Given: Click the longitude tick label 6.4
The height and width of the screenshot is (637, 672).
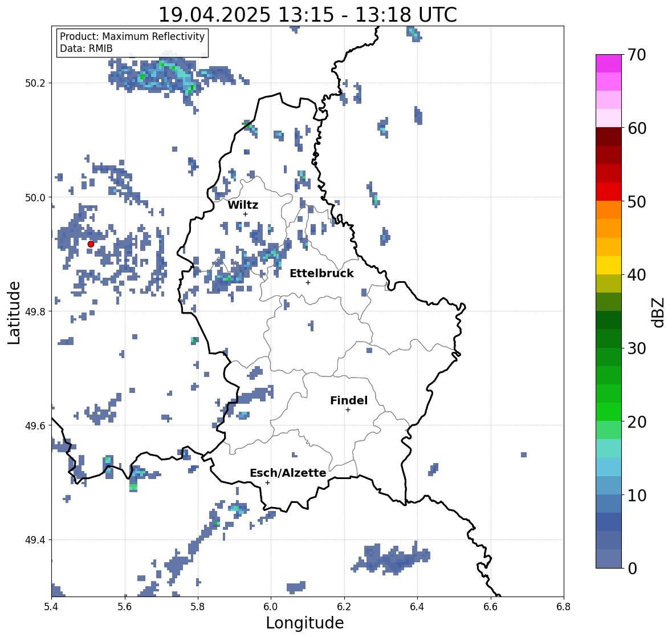Looking at the screenshot, I should (417, 607).
